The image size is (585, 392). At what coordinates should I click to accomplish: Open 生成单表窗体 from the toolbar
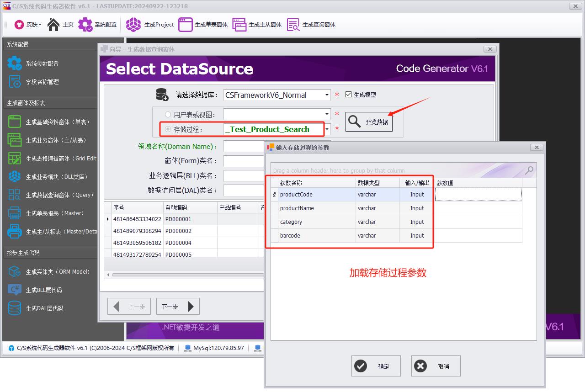click(x=203, y=25)
